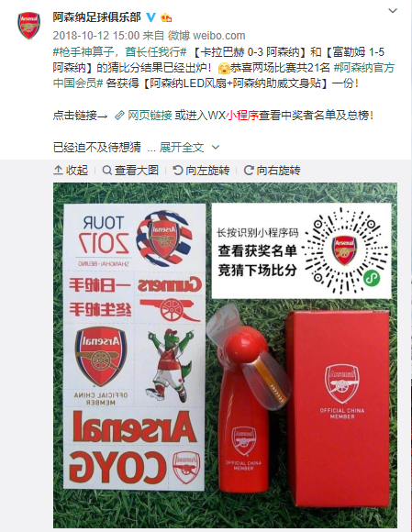Open the 微博 weibo.com source link
The image size is (412, 532).
tap(206, 35)
